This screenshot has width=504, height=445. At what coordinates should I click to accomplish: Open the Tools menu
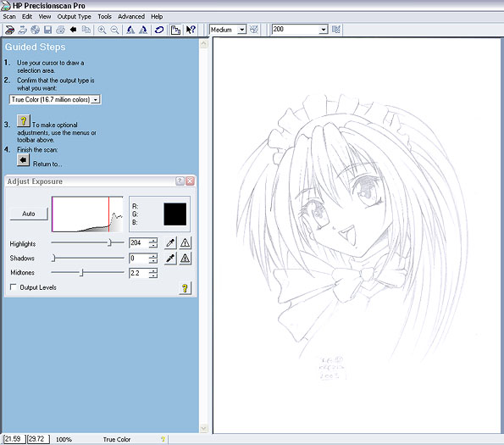coord(104,17)
